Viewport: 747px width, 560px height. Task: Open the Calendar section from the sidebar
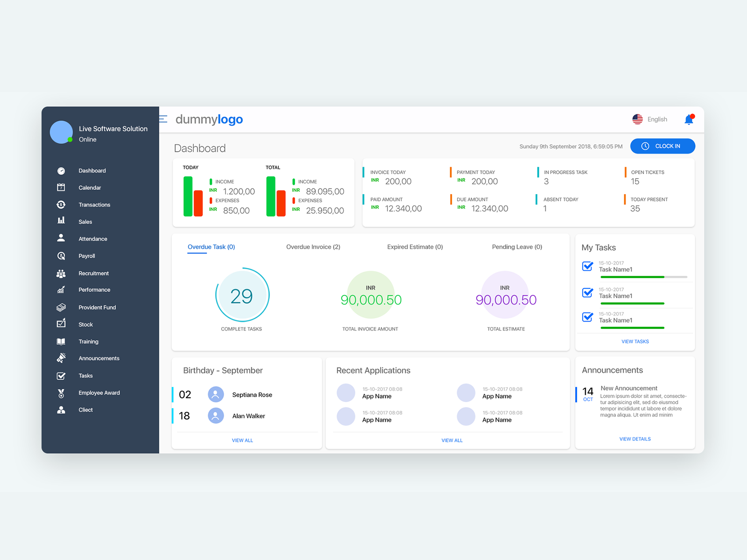pos(61,188)
